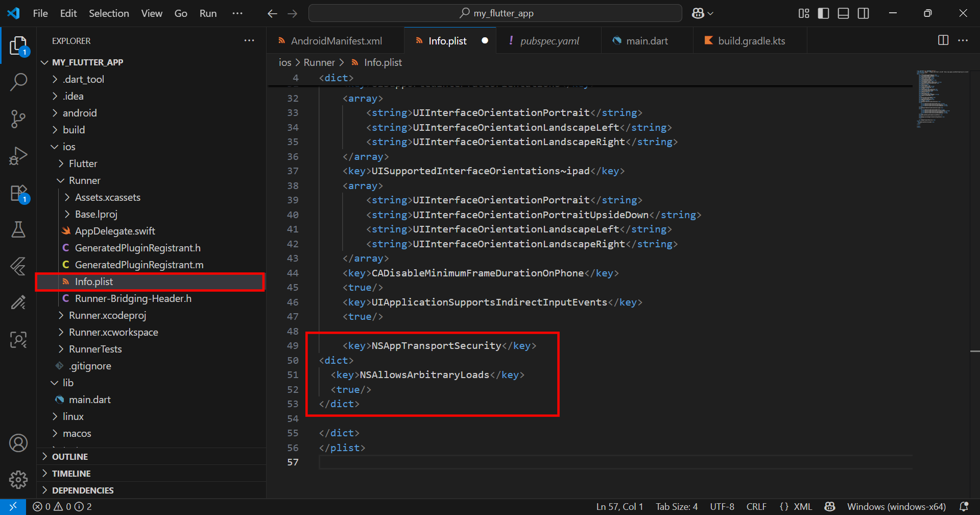Open the Edit menu

pyautogui.click(x=68, y=13)
